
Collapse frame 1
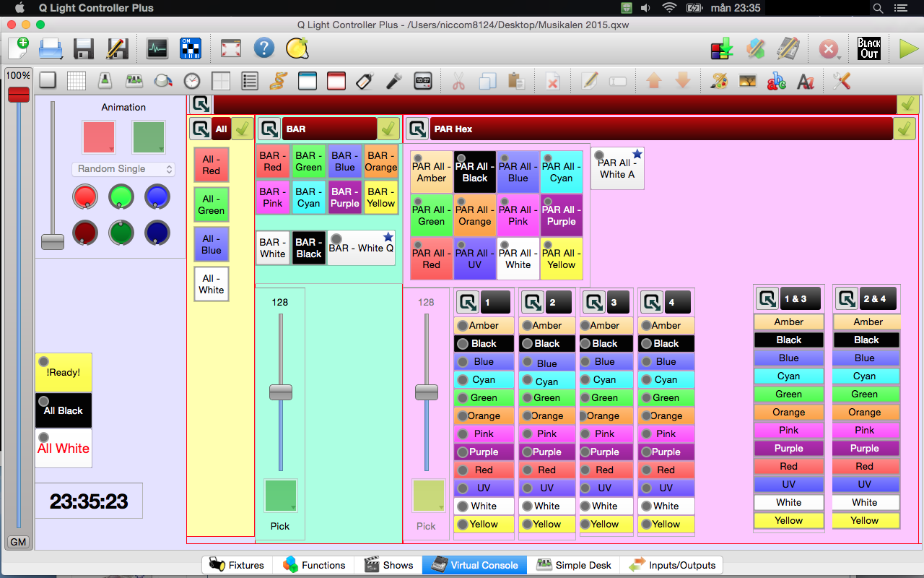tap(468, 302)
